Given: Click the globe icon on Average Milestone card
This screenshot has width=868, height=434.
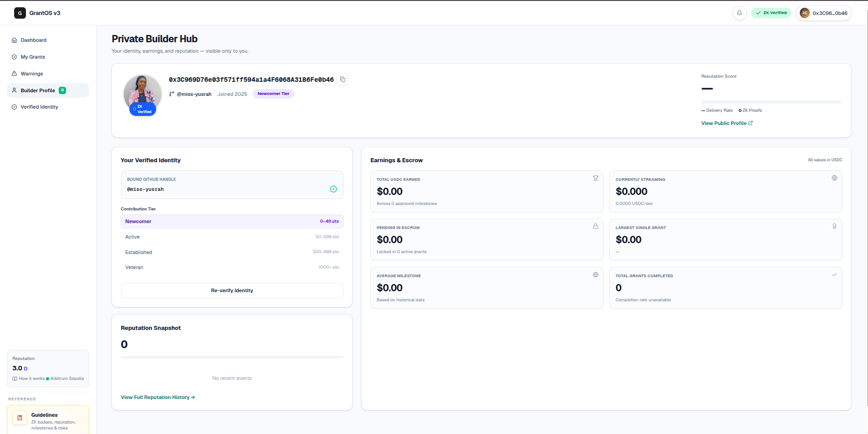Looking at the screenshot, I should point(595,274).
